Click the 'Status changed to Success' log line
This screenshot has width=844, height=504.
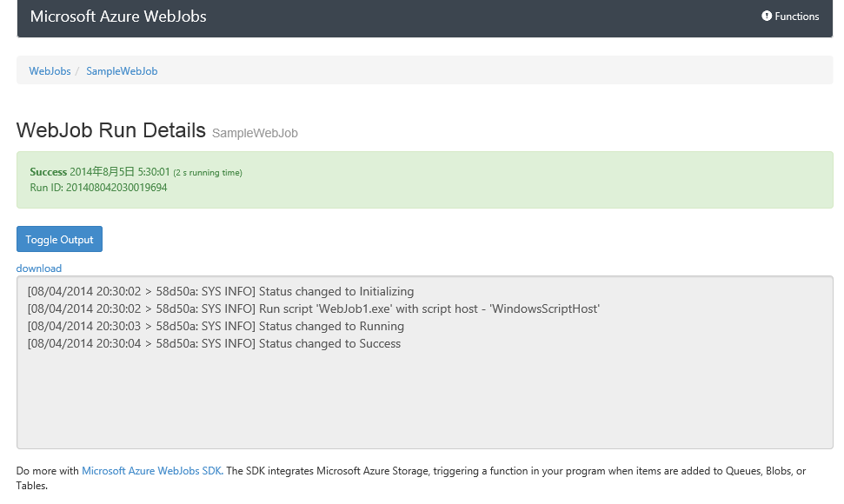tap(214, 344)
